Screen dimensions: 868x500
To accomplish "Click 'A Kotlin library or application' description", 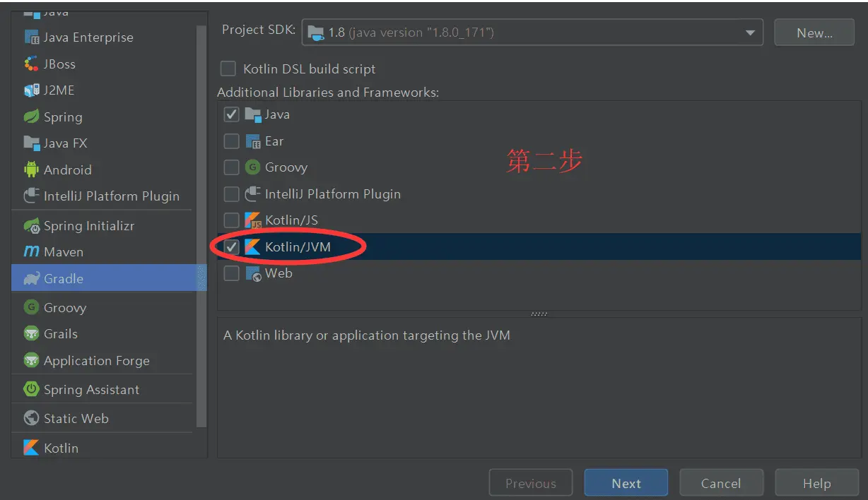I will pyautogui.click(x=367, y=335).
